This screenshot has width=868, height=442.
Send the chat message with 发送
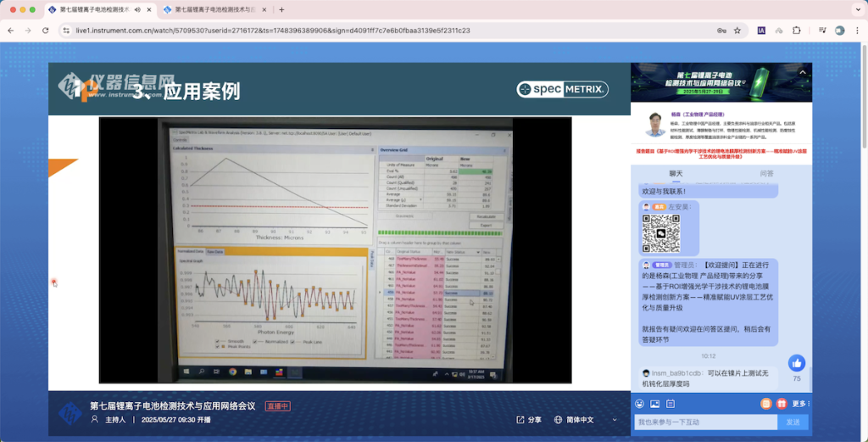click(x=793, y=422)
